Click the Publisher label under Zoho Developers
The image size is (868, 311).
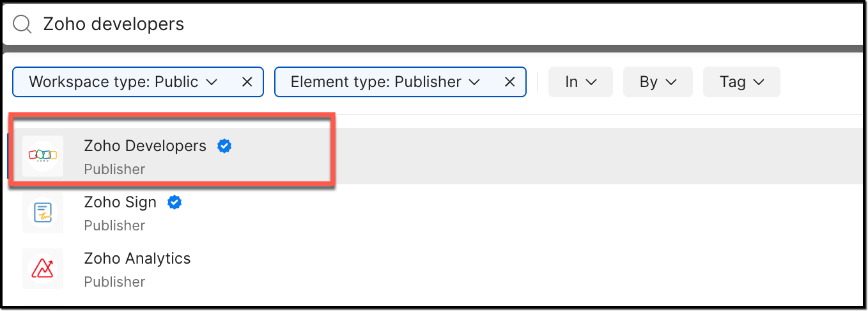(x=114, y=169)
